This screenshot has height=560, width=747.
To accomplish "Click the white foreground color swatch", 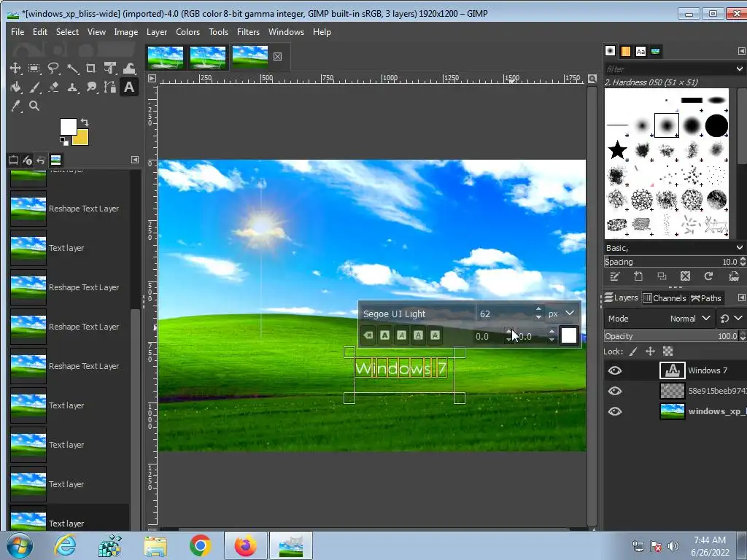I will (66, 125).
